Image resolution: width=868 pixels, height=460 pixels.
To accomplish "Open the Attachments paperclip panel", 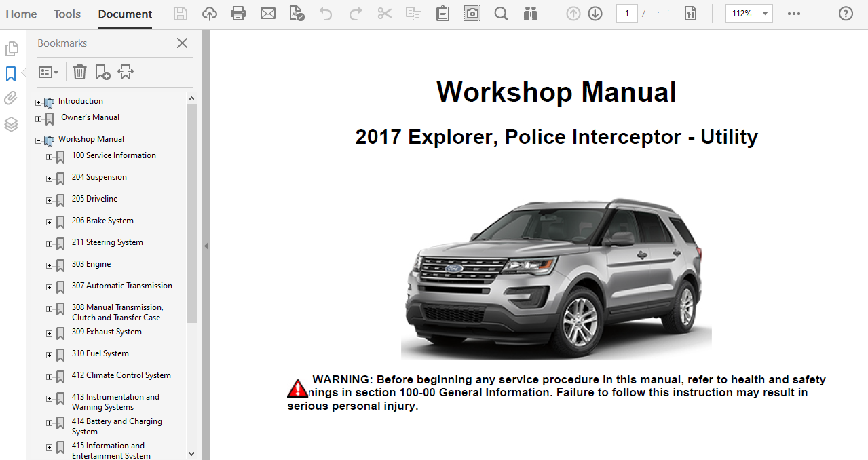I will click(x=11, y=98).
